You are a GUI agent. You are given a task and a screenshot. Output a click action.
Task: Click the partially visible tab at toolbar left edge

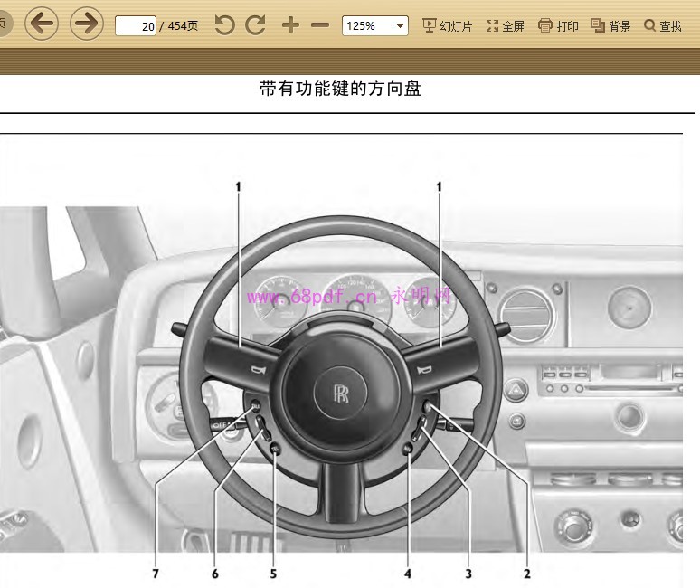[5, 24]
